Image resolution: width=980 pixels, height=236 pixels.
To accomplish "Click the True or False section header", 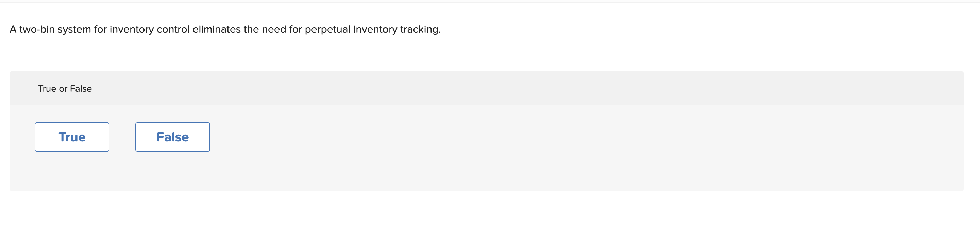I will coord(65,88).
